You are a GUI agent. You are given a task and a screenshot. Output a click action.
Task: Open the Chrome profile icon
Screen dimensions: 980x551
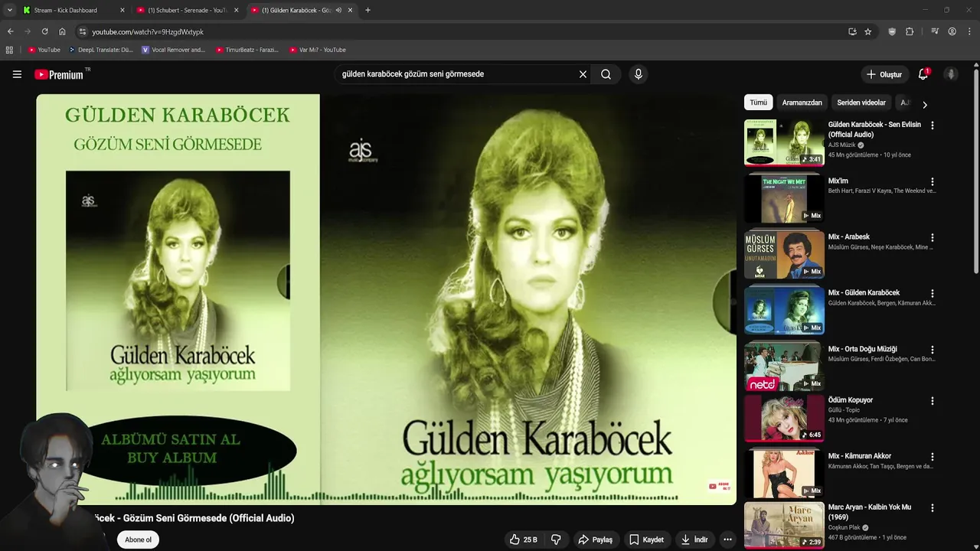(x=952, y=31)
